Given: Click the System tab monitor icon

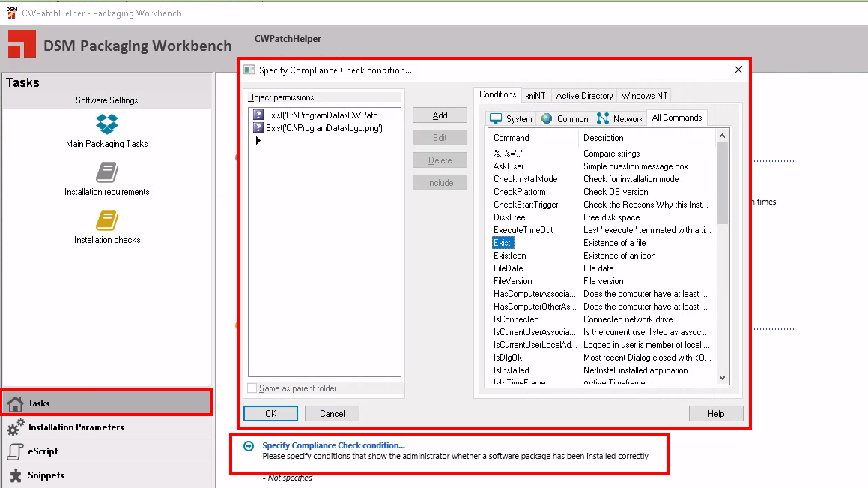Looking at the screenshot, I should pos(496,118).
